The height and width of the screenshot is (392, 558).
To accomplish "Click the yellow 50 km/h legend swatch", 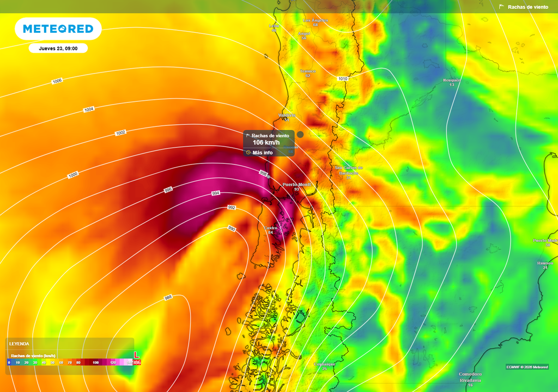I will pyautogui.click(x=52, y=362).
